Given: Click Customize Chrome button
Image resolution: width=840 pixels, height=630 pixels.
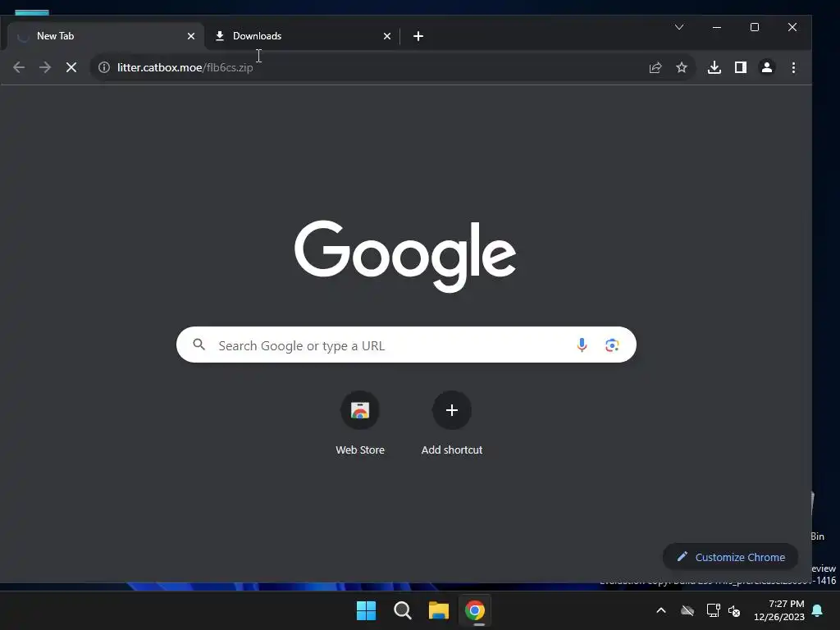Looking at the screenshot, I should tap(730, 557).
